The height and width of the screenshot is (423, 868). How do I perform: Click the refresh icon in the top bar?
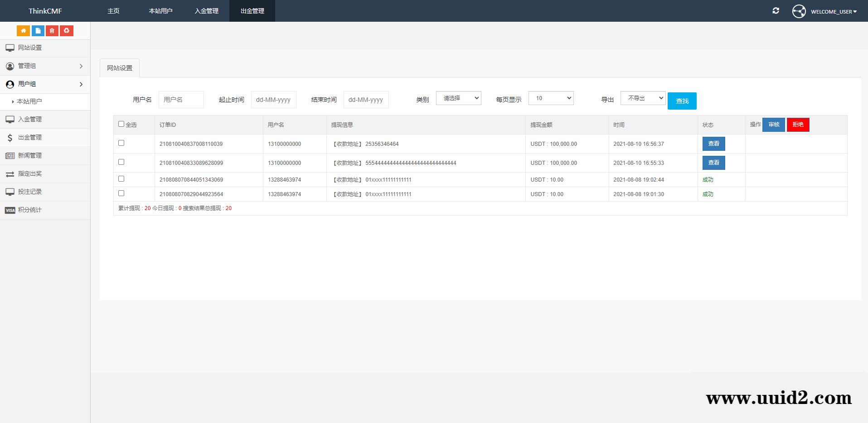point(775,10)
